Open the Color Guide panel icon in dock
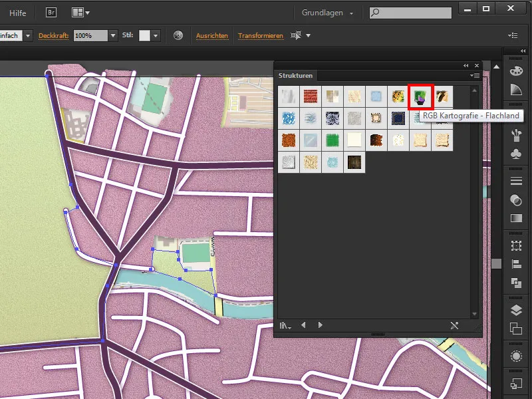The image size is (532, 399). pyautogui.click(x=516, y=90)
